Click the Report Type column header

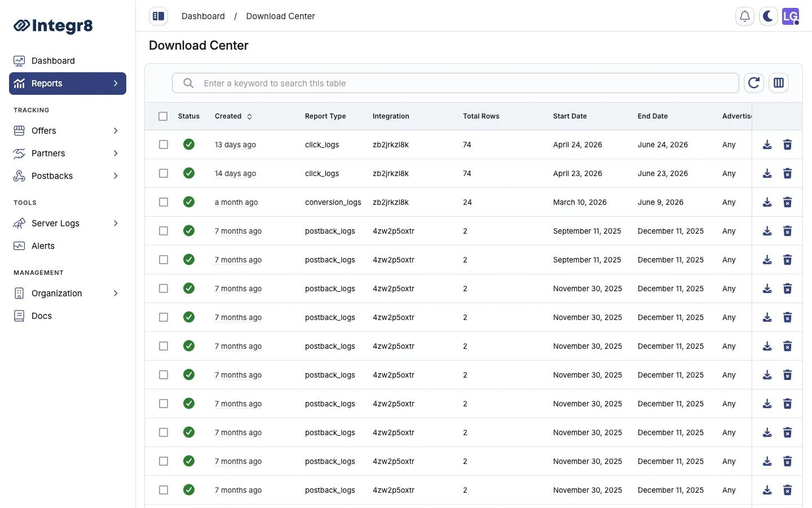(x=325, y=116)
